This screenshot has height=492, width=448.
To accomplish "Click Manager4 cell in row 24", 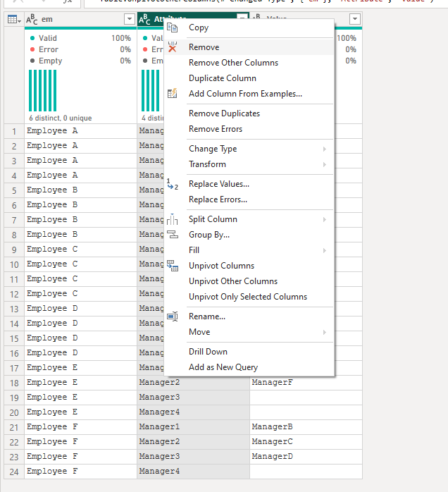I will coord(193,472).
